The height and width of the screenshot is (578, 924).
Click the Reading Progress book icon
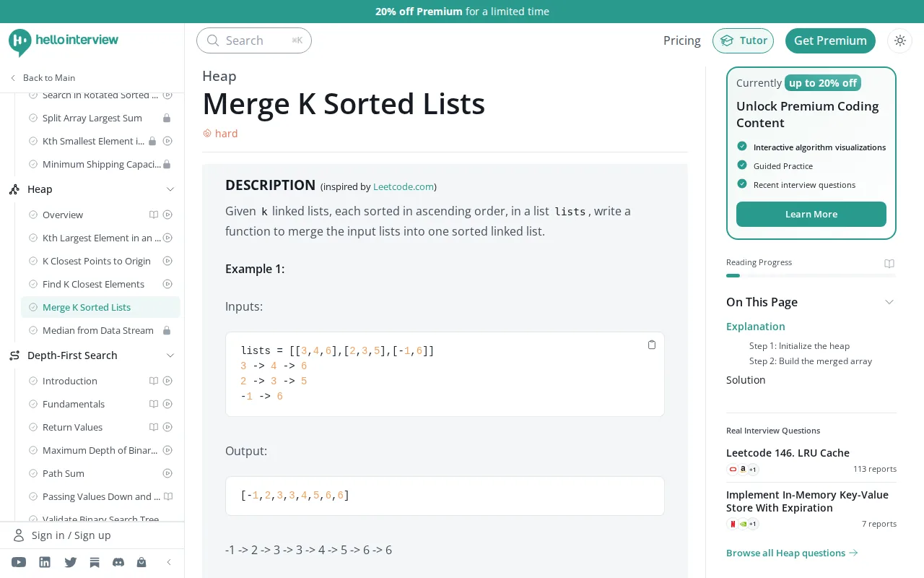pyautogui.click(x=889, y=264)
